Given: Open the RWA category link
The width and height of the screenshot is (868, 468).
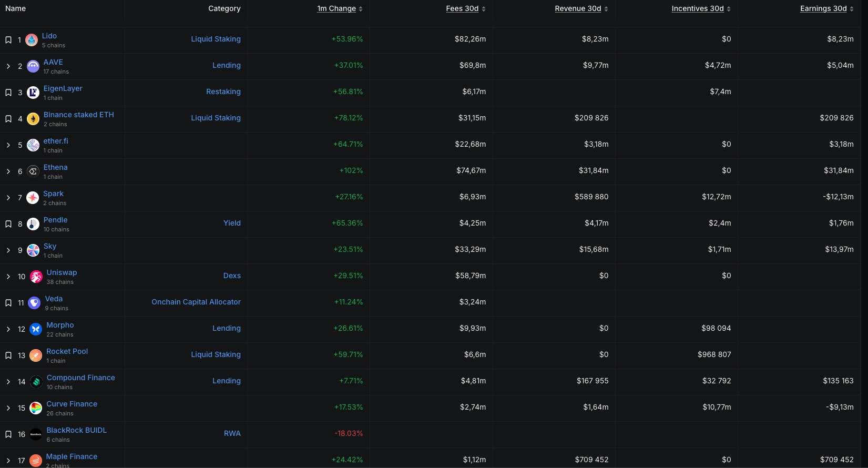Looking at the screenshot, I should coord(232,433).
